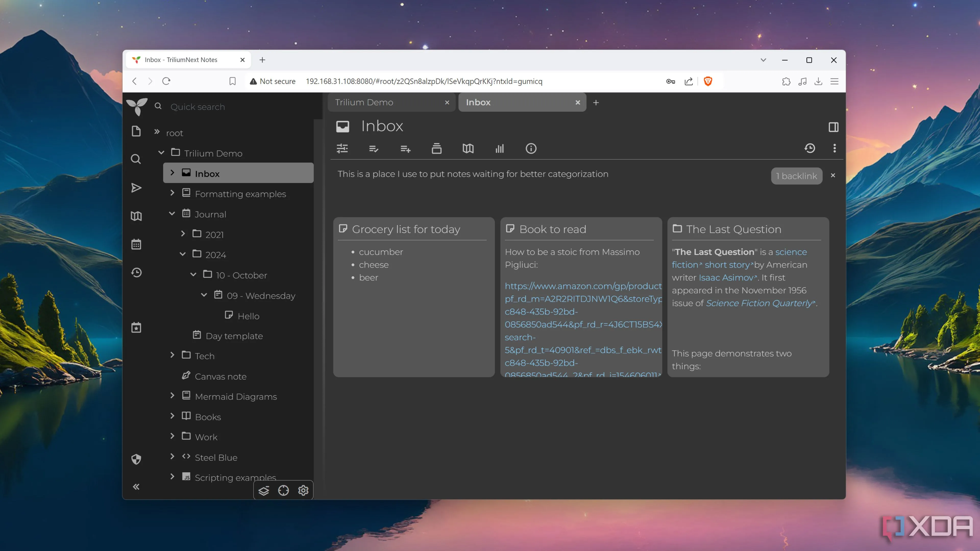
Task: Click the scroll to active note icon
Action: click(x=284, y=491)
